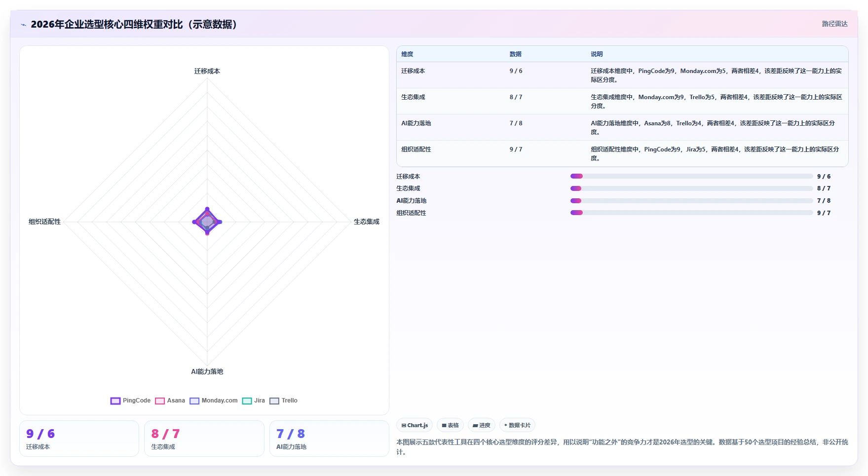The height and width of the screenshot is (476, 868).
Task: Click the 7 / 8 value in table
Action: [x=516, y=123]
